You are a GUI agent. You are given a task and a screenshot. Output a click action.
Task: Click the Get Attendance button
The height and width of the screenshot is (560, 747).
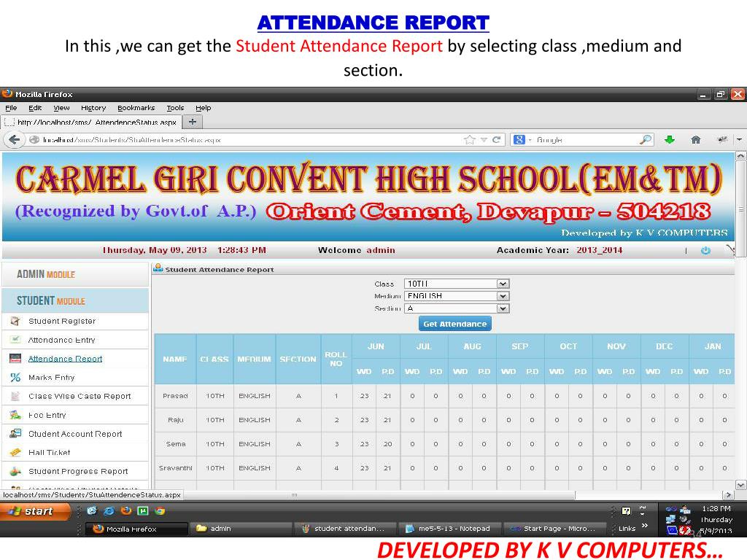455,324
